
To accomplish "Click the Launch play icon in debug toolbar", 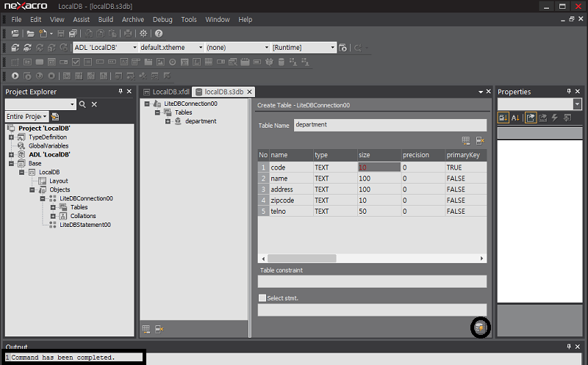I will tap(15, 76).
